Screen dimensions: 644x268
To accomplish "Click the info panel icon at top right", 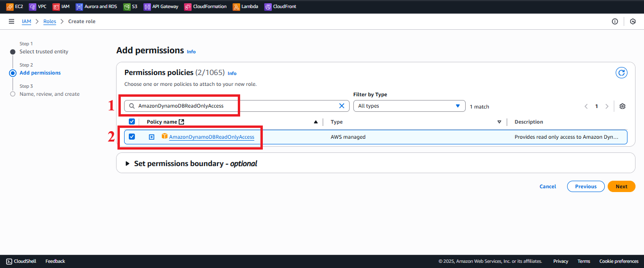I will coord(615,21).
